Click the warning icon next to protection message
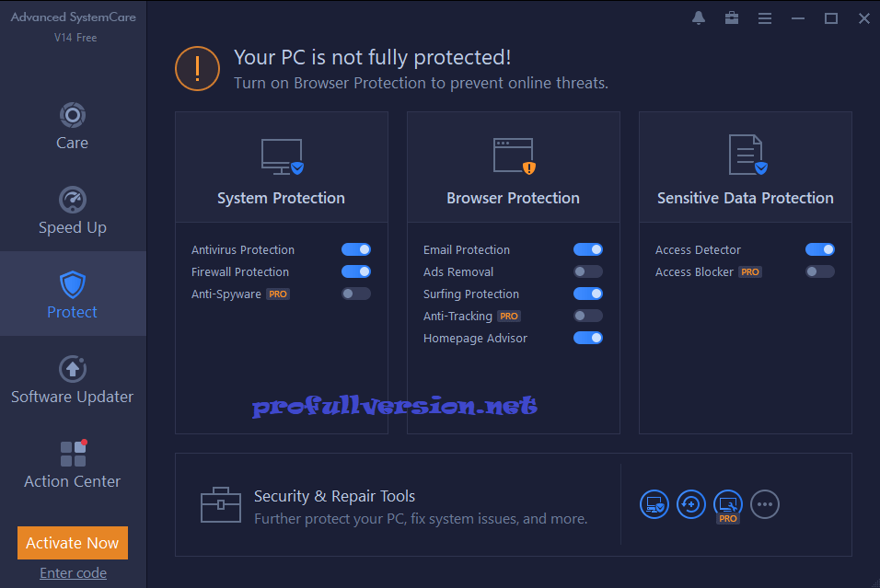Image resolution: width=880 pixels, height=588 pixels. [197, 68]
